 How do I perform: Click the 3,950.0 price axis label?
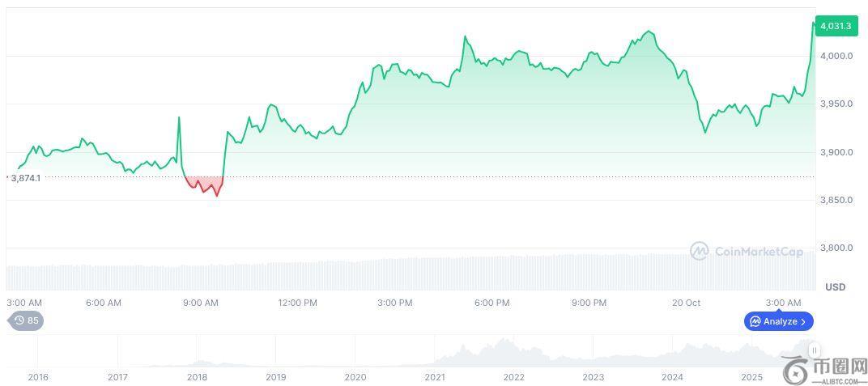[836, 104]
